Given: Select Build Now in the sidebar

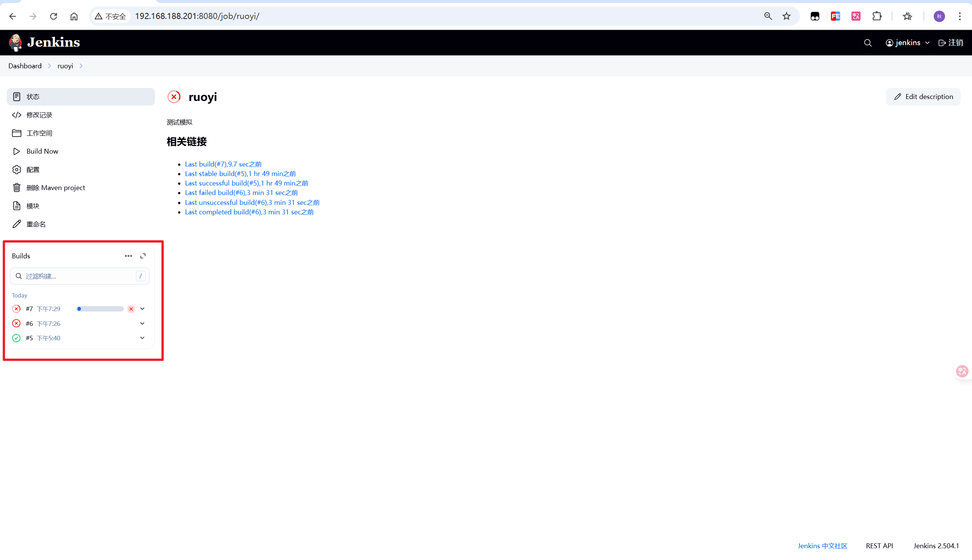Looking at the screenshot, I should coord(42,151).
